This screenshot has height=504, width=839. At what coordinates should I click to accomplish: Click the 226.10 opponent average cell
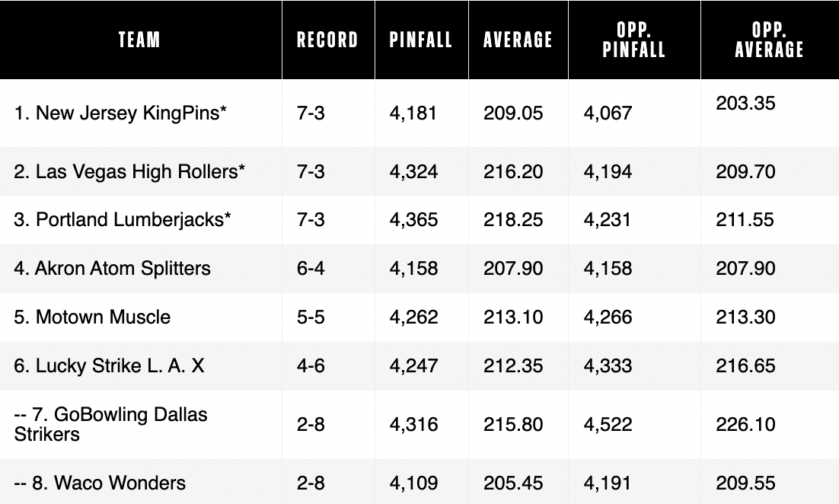[x=746, y=424]
